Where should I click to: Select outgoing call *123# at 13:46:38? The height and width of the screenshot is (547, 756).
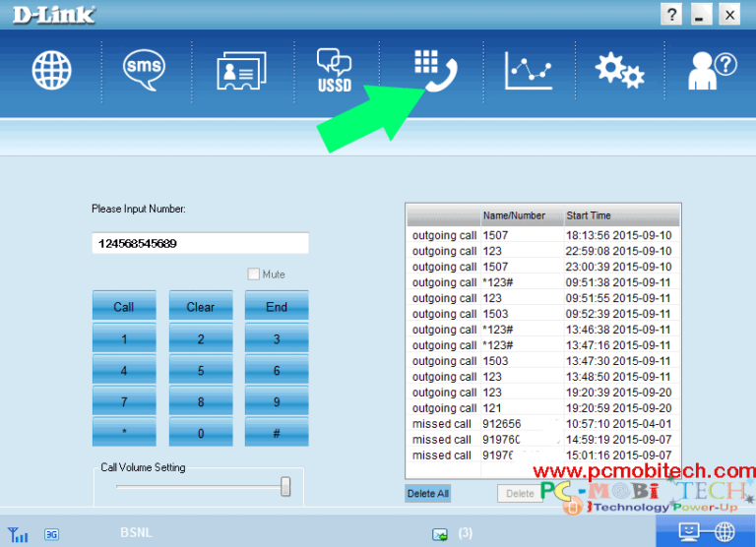543,330
